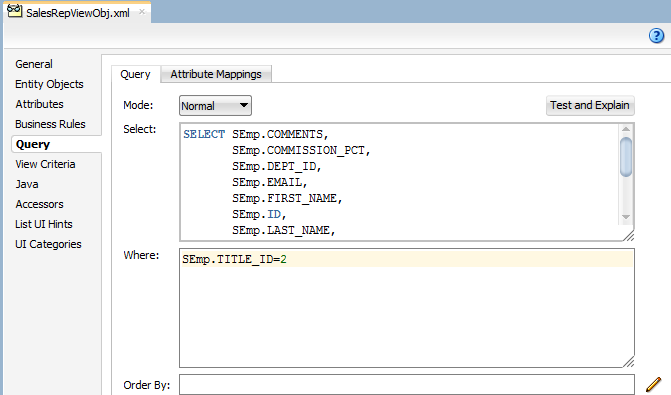Click the Select box scrollbar down arrow

coord(626,217)
